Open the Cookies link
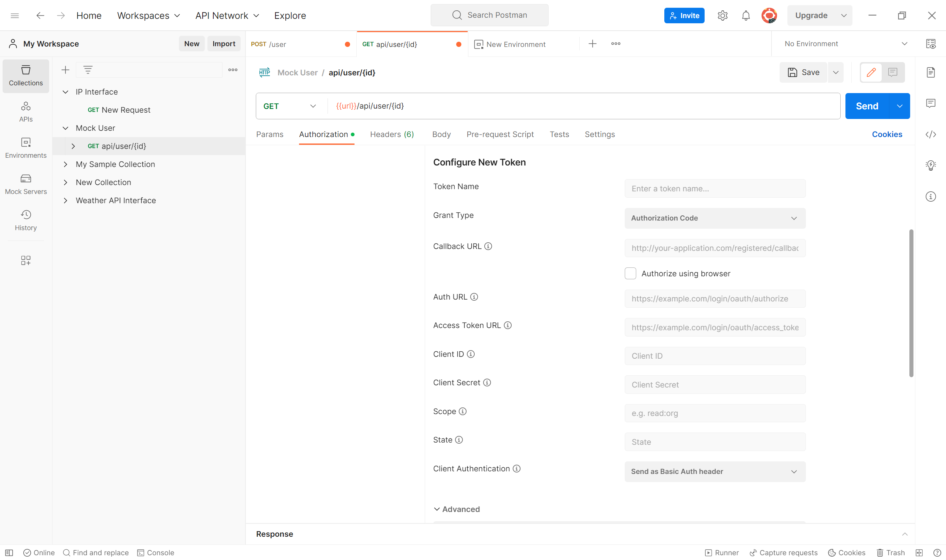This screenshot has height=560, width=946. (x=887, y=134)
